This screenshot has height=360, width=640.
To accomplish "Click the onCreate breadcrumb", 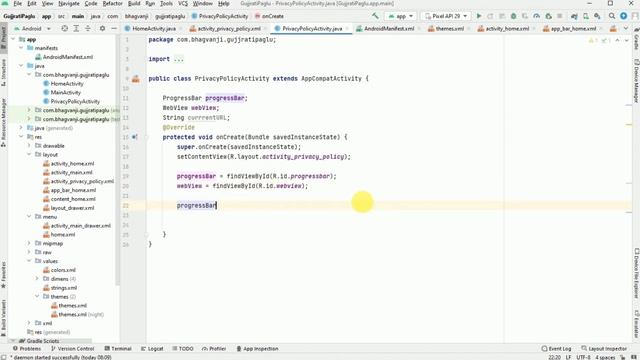I will [269, 16].
